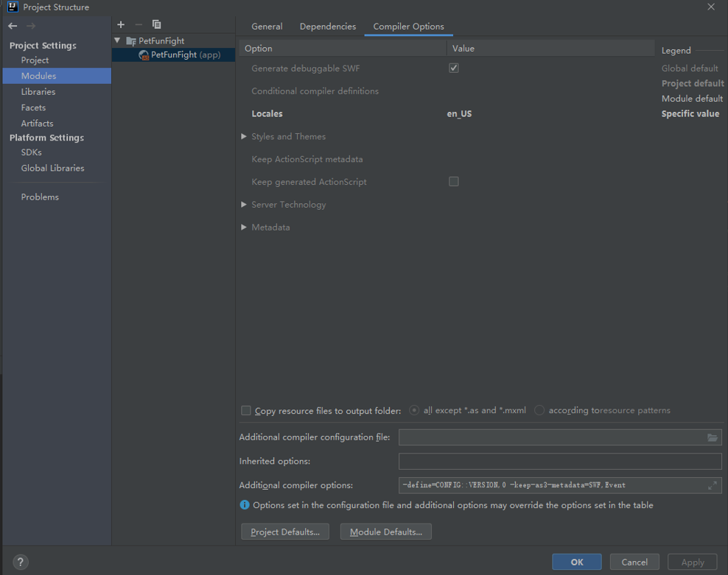Expand the Styles and Themes section
Image resolution: width=728 pixels, height=575 pixels.
pos(244,136)
